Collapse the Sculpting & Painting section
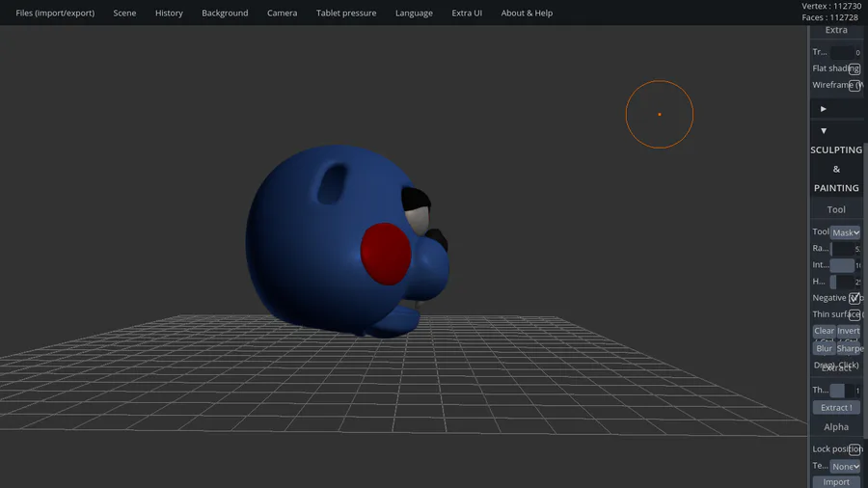Image resolution: width=868 pixels, height=488 pixels. tap(824, 131)
